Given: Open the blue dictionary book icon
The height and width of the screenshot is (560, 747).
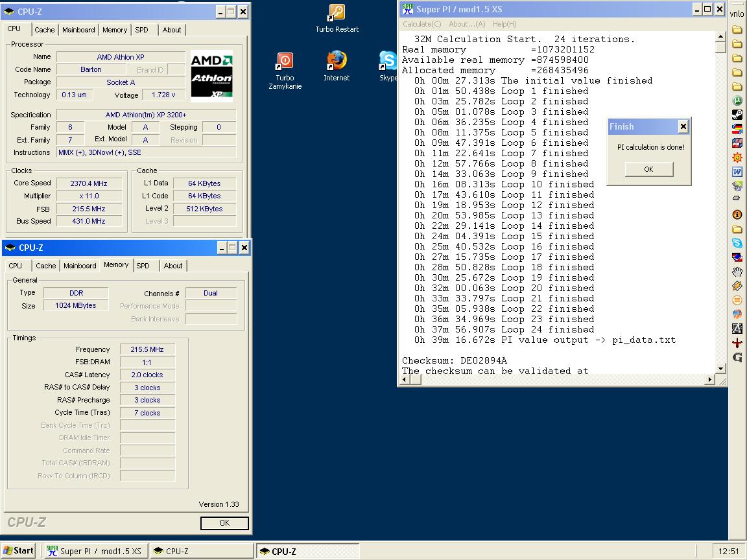Looking at the screenshot, I should click(737, 257).
